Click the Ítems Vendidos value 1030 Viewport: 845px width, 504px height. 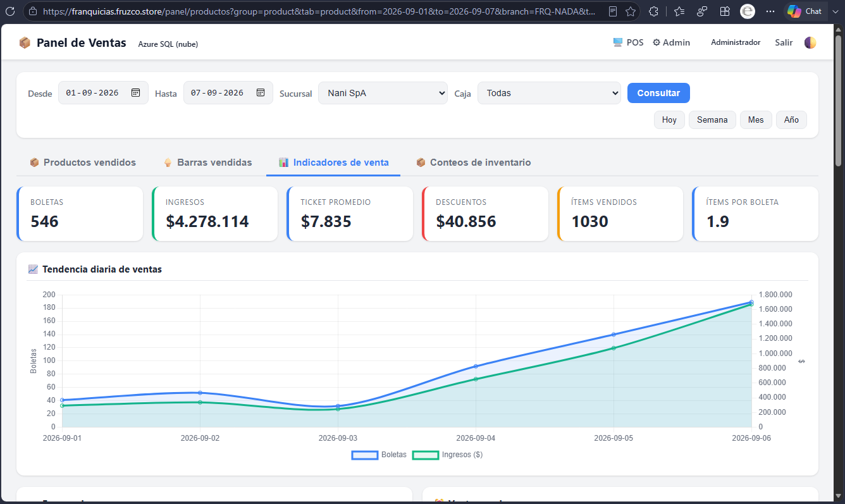coord(589,221)
